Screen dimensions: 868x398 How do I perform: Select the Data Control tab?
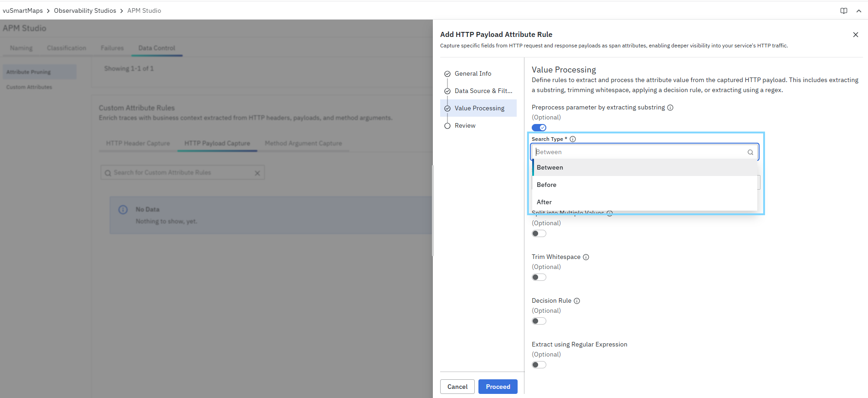157,48
